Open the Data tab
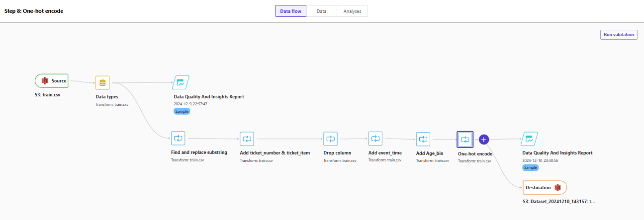Viewport: 644px width, 220px height. point(322,11)
